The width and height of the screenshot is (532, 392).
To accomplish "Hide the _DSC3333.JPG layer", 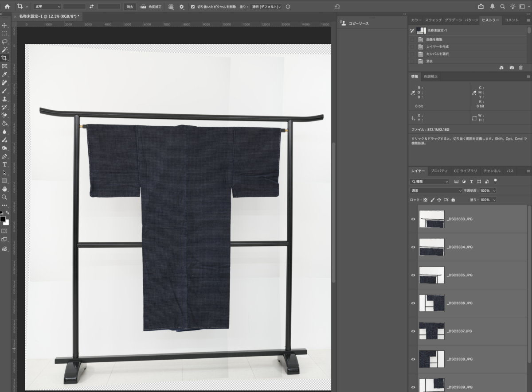I will tap(413, 219).
